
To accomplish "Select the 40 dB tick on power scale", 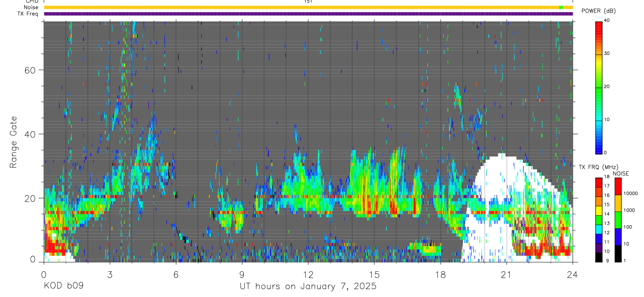I will (x=607, y=20).
